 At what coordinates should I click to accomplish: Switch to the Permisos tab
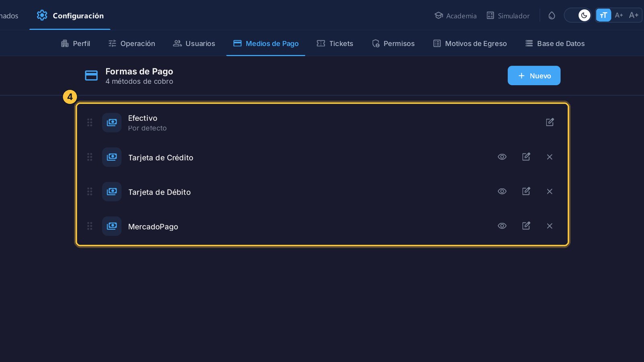pos(393,43)
